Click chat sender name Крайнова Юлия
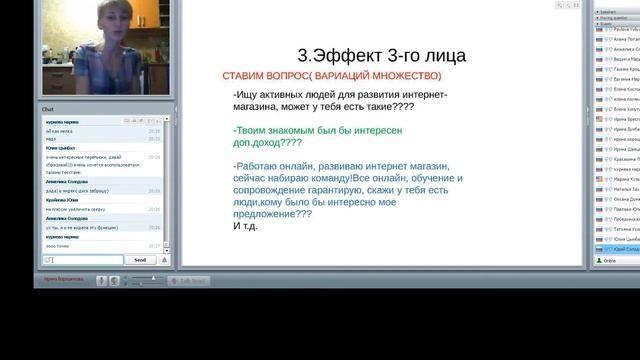 [x=62, y=200]
